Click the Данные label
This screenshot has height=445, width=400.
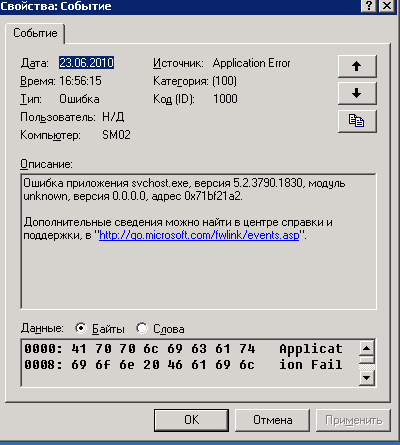(42, 328)
